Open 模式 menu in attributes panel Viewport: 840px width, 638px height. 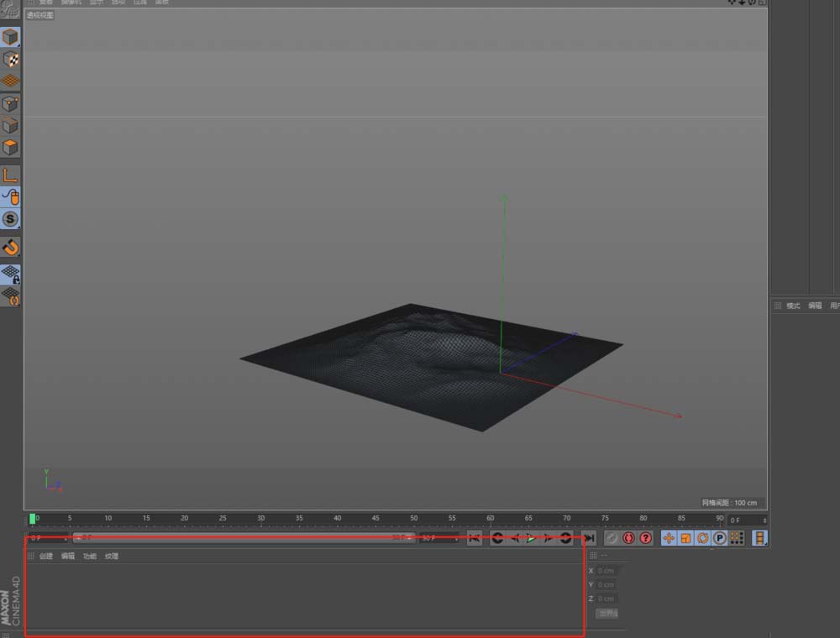tap(793, 306)
